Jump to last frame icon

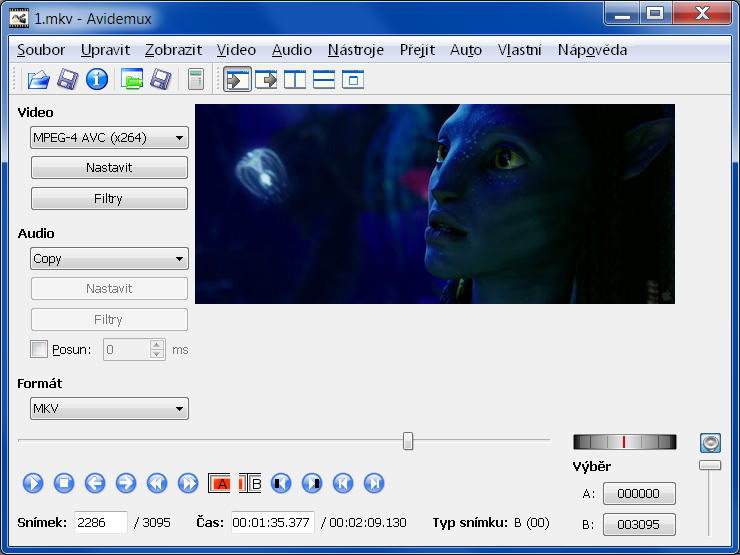(x=374, y=483)
